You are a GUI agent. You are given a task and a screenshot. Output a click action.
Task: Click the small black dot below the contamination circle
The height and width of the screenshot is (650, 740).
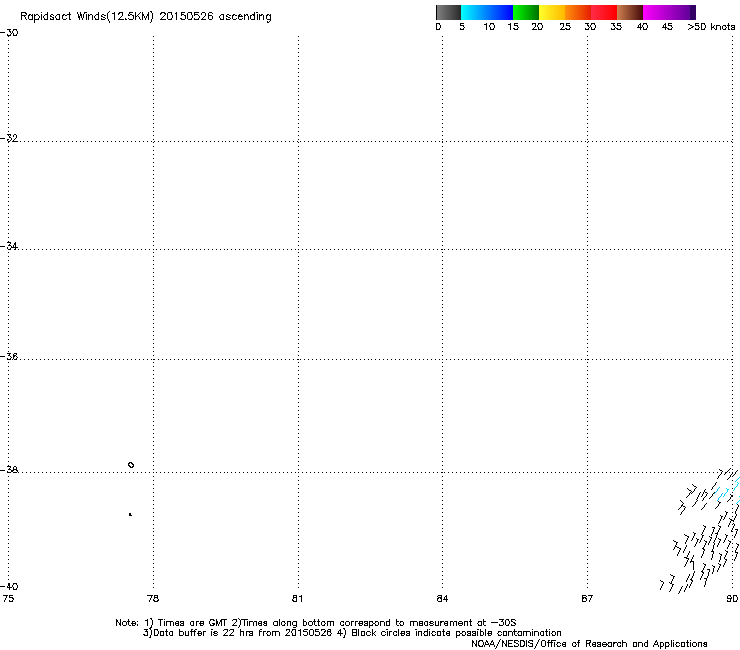pyautogui.click(x=130, y=514)
